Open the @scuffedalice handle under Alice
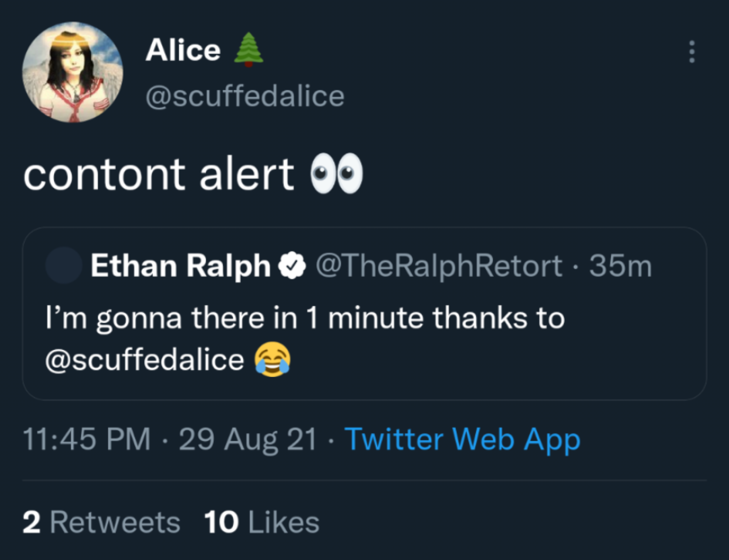Viewport: 729px width, 560px height. coord(245,96)
